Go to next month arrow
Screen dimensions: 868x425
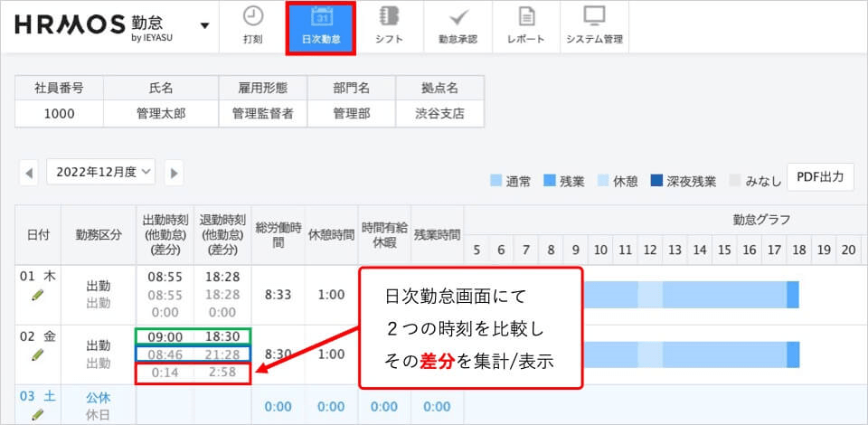point(174,173)
